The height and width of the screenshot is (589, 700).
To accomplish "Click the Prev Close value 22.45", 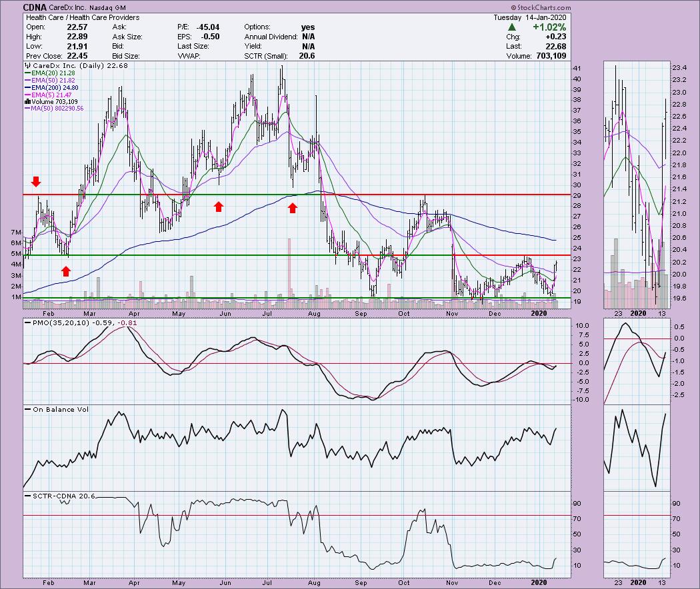I will pos(77,56).
